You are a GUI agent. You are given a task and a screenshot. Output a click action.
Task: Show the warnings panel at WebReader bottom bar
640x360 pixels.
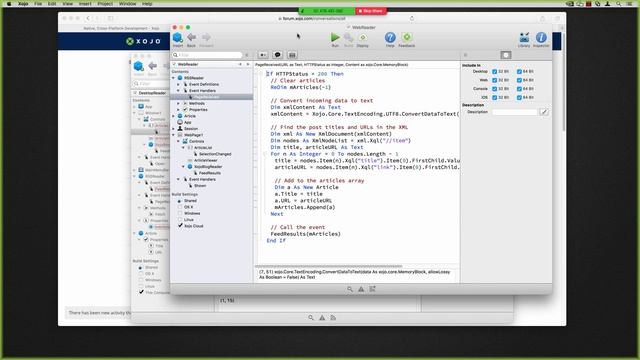361,289
